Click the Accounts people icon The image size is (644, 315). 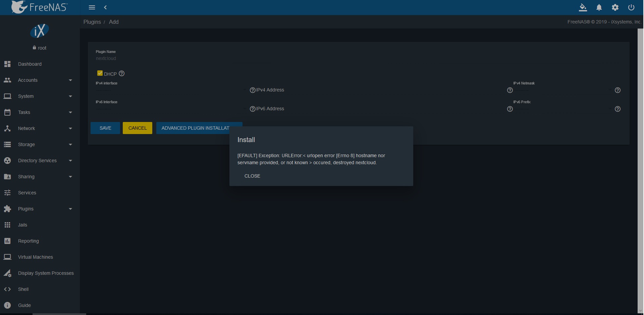click(x=7, y=80)
